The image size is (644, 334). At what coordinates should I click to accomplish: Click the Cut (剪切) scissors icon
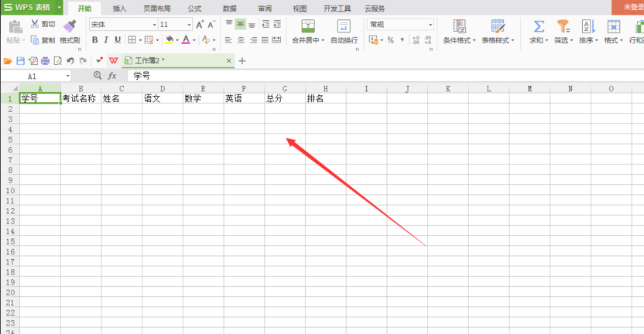[35, 25]
